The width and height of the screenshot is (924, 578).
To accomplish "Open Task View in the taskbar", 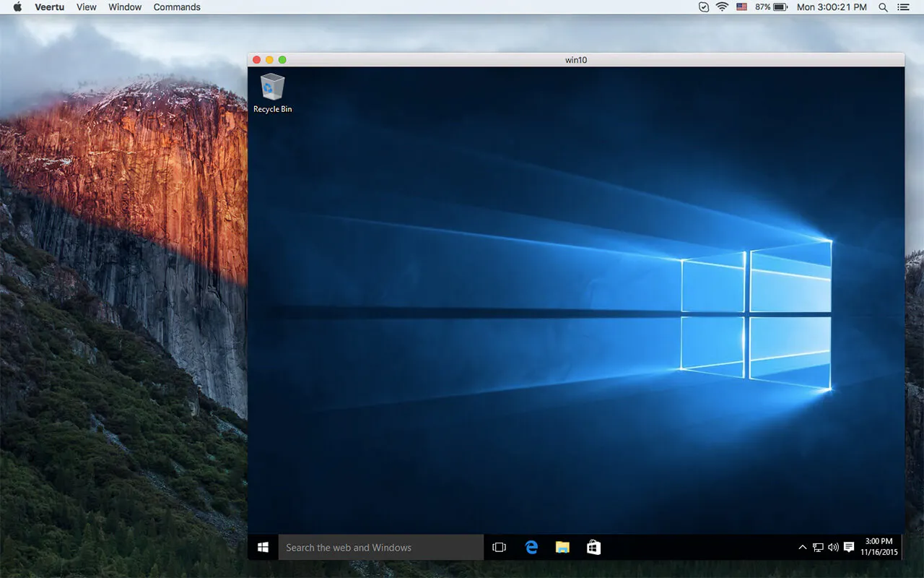I will [x=499, y=548].
